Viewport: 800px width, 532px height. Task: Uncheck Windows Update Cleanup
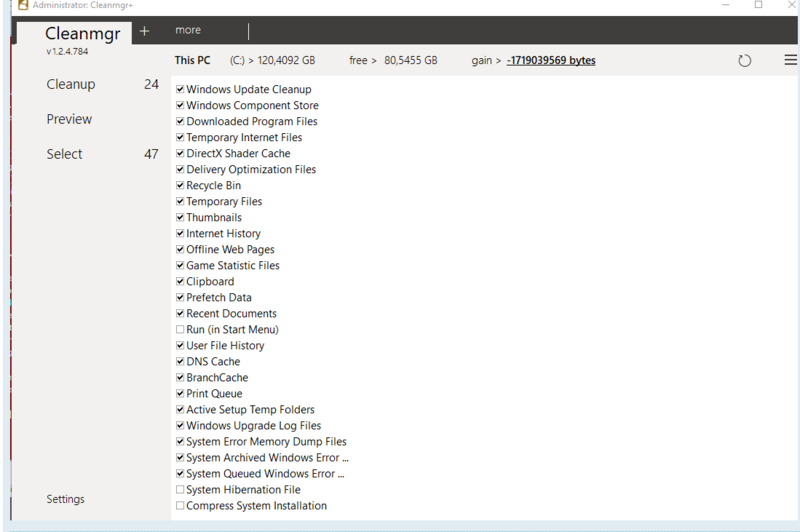pyautogui.click(x=180, y=89)
